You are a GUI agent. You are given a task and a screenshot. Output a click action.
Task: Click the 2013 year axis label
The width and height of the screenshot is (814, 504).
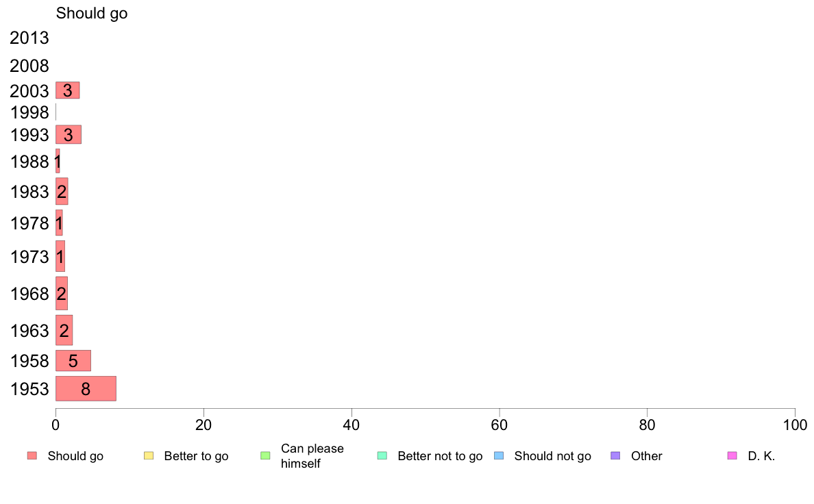tap(29, 38)
